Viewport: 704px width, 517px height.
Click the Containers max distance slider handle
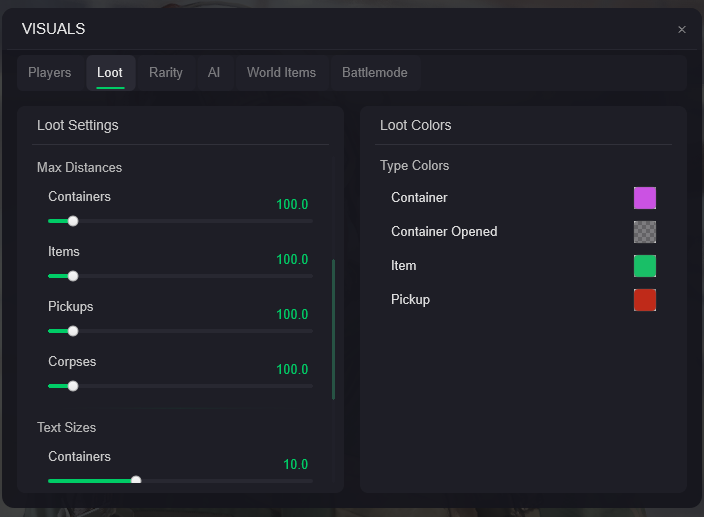click(73, 221)
